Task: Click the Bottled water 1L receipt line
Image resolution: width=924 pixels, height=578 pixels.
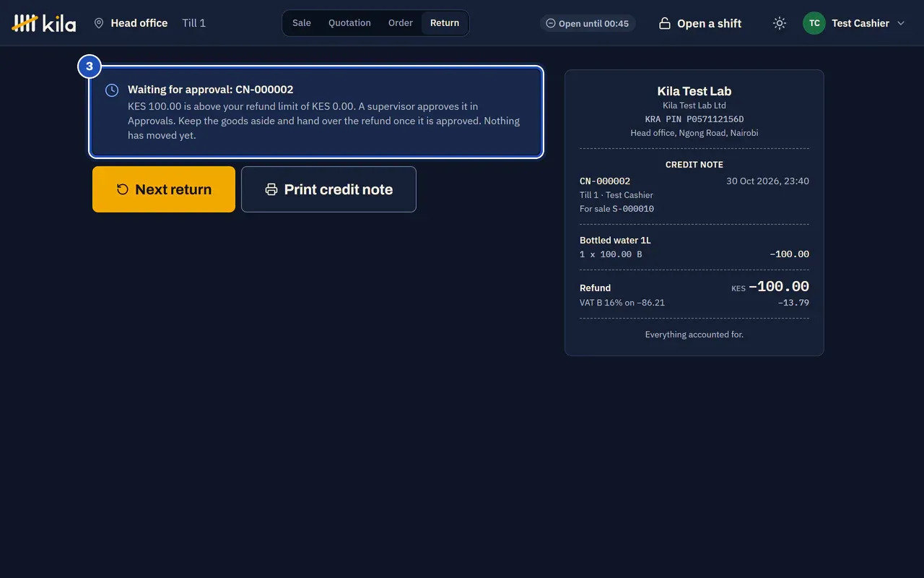Action: pos(694,247)
